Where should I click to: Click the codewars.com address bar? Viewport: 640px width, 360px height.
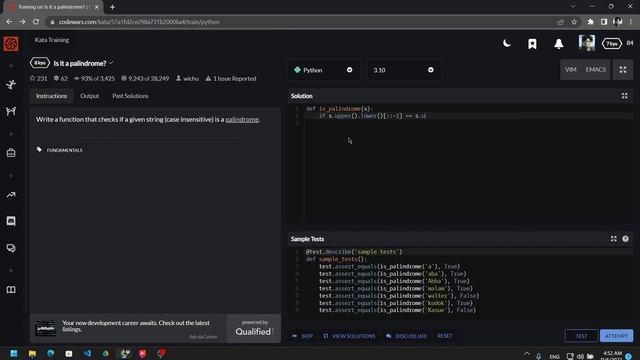302,22
